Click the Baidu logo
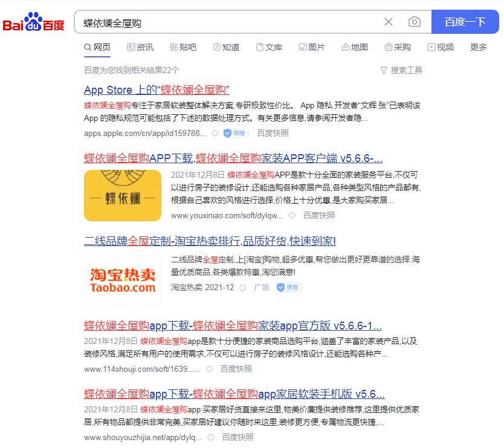Screen dimensions: 504x448 point(34,23)
